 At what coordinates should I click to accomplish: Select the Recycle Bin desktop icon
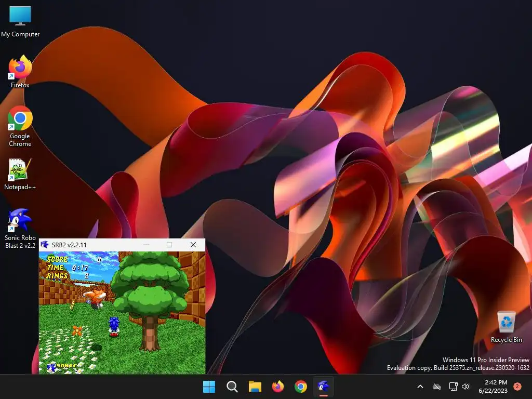coord(506,327)
